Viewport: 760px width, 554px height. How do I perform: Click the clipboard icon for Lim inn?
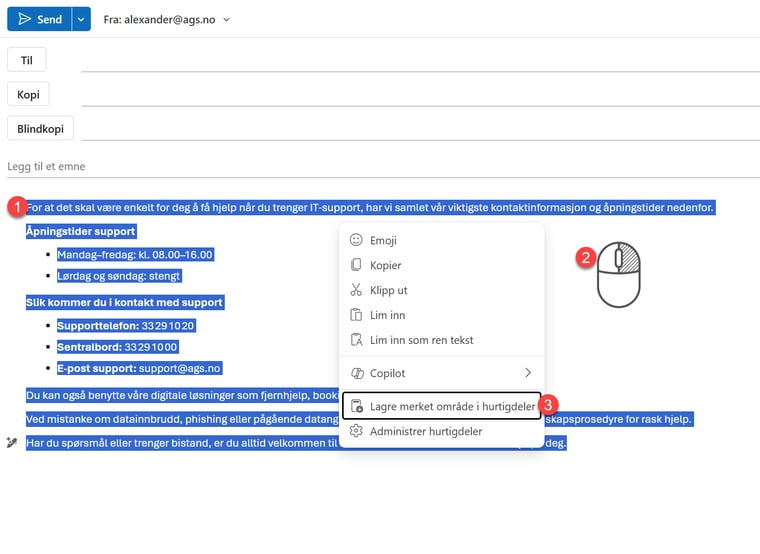tap(356, 315)
